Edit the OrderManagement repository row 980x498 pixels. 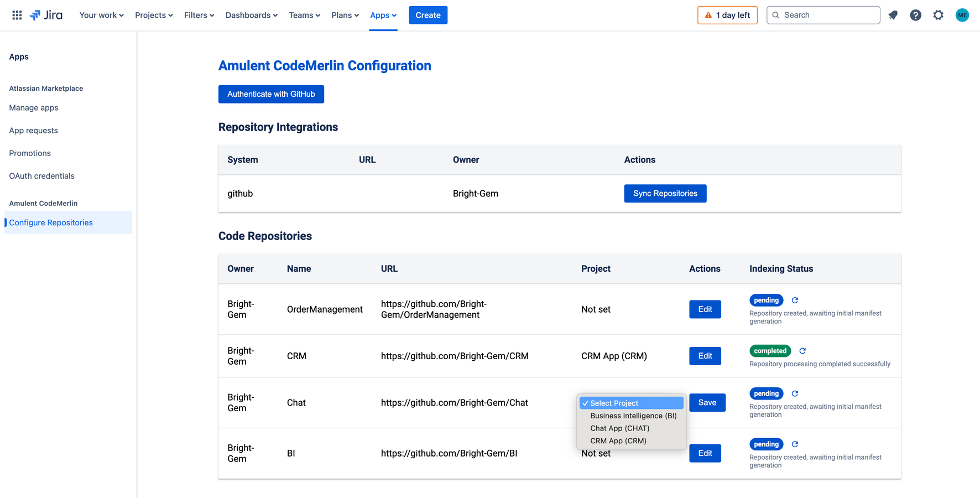point(705,309)
